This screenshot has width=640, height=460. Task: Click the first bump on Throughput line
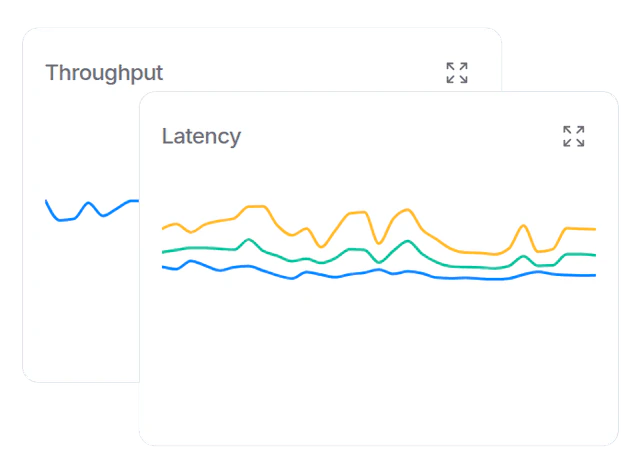pos(88,203)
